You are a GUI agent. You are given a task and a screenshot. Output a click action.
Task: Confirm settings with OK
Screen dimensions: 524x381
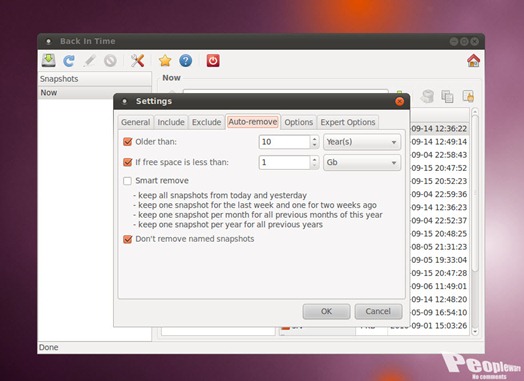(326, 311)
